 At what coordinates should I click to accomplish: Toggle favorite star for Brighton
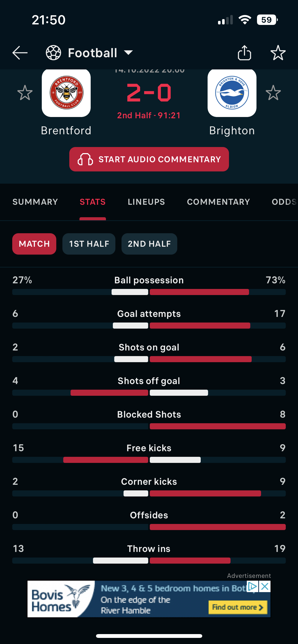point(273,93)
